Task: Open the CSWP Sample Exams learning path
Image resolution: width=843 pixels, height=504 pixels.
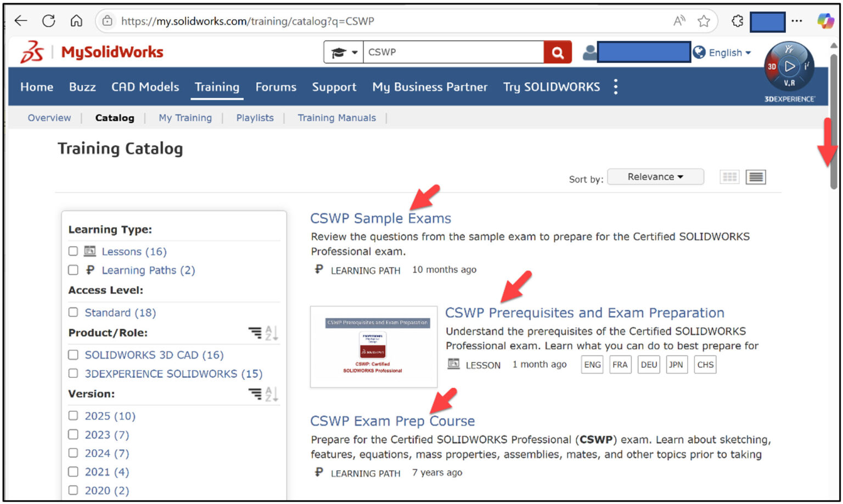Action: click(380, 218)
